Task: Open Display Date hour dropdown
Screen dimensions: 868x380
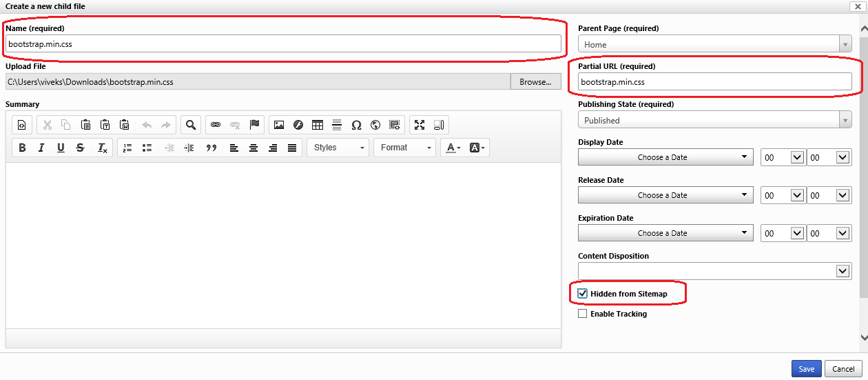Action: coord(783,157)
